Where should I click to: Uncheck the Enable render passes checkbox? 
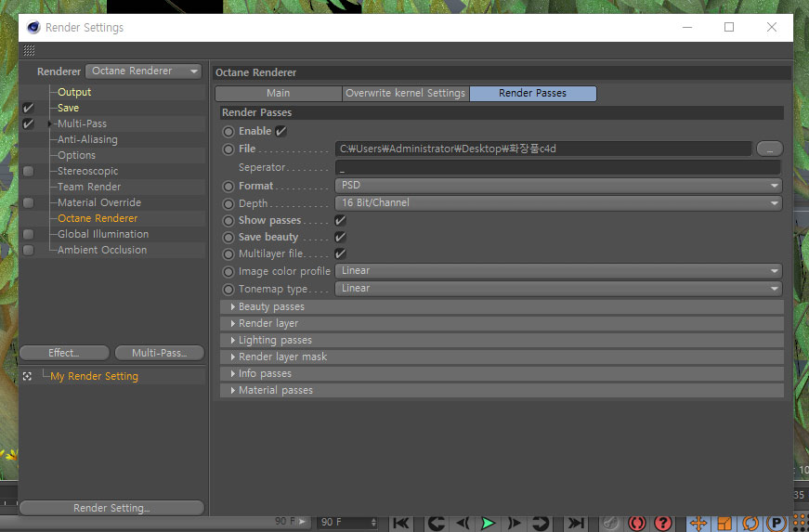(281, 132)
